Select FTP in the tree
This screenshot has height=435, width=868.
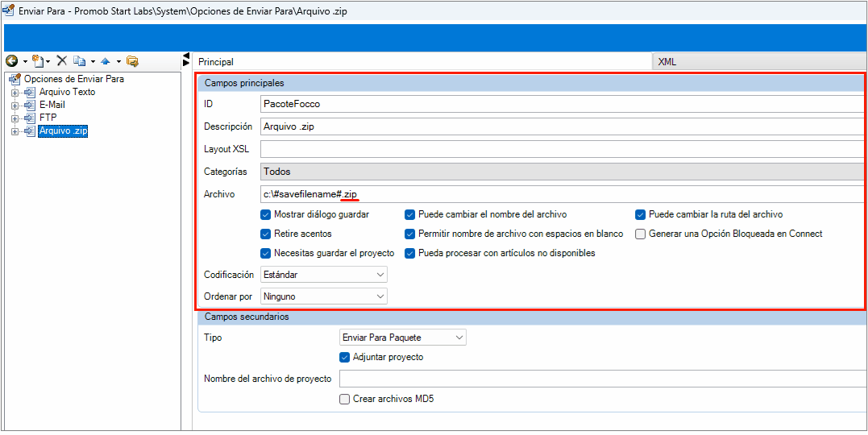click(x=48, y=118)
